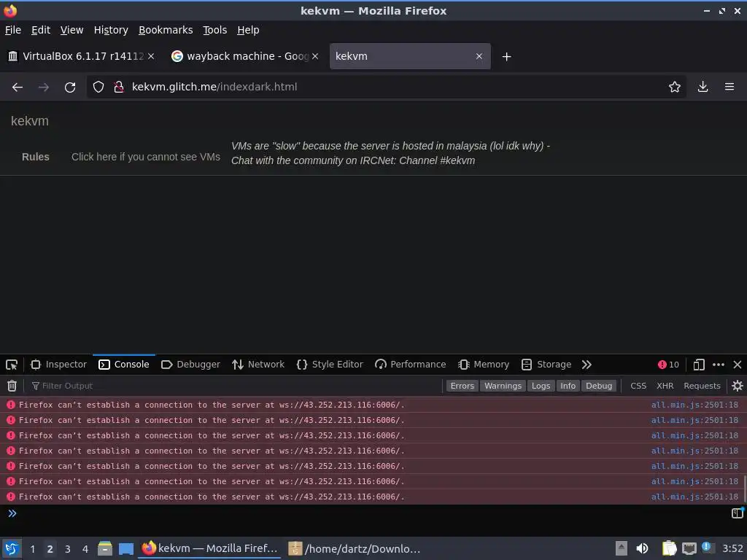Toggle the Debug filter
The image size is (747, 560).
coord(599,386)
